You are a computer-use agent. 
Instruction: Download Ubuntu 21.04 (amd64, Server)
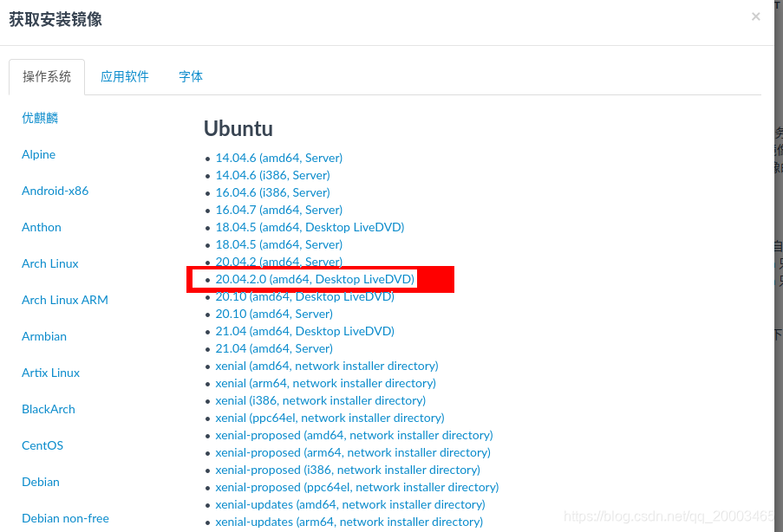[x=274, y=349]
